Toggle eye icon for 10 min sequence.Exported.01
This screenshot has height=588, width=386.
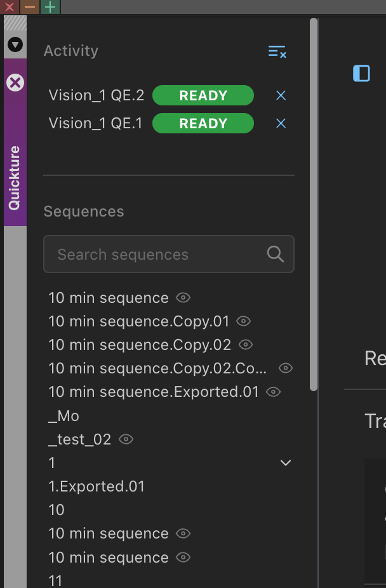tap(274, 392)
